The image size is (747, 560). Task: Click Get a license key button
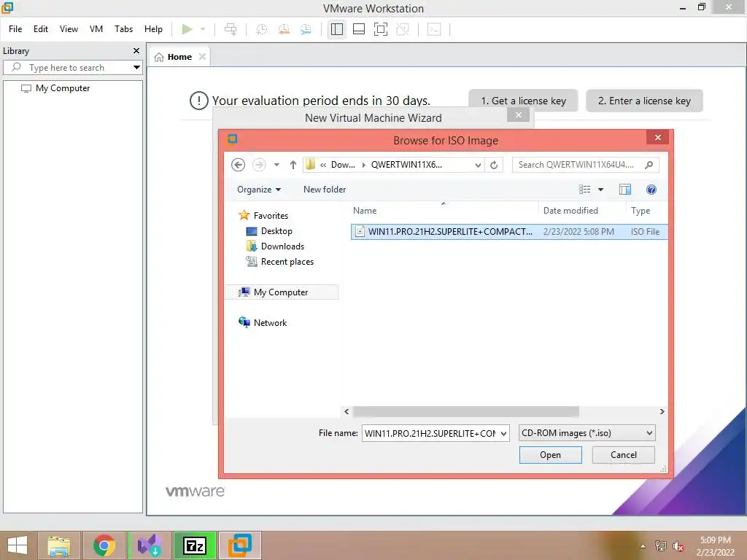[x=523, y=101]
